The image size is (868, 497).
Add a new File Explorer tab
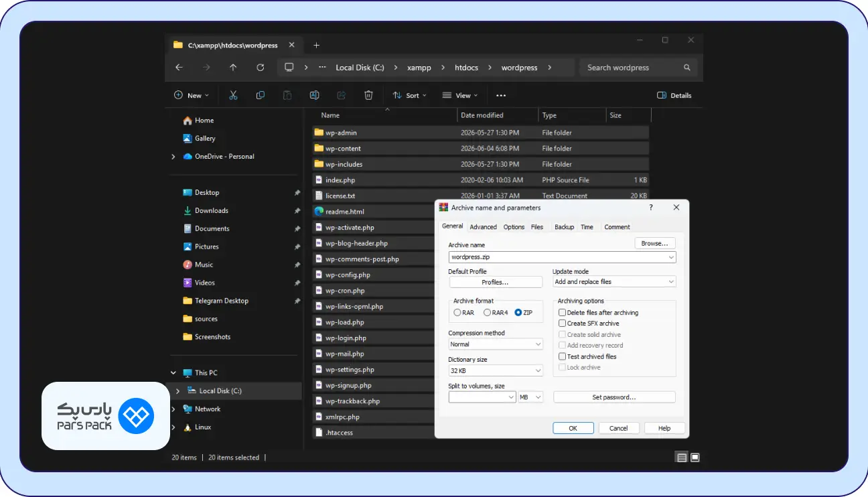tap(317, 46)
